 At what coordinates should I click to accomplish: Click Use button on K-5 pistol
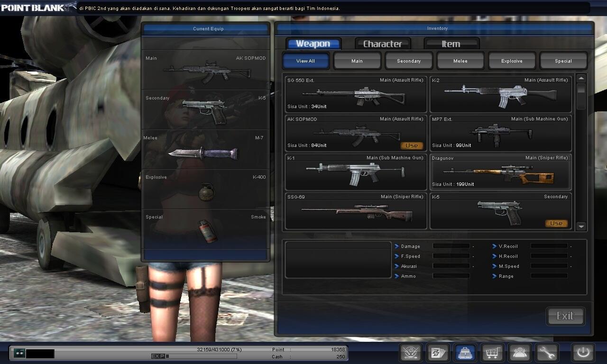coord(556,223)
